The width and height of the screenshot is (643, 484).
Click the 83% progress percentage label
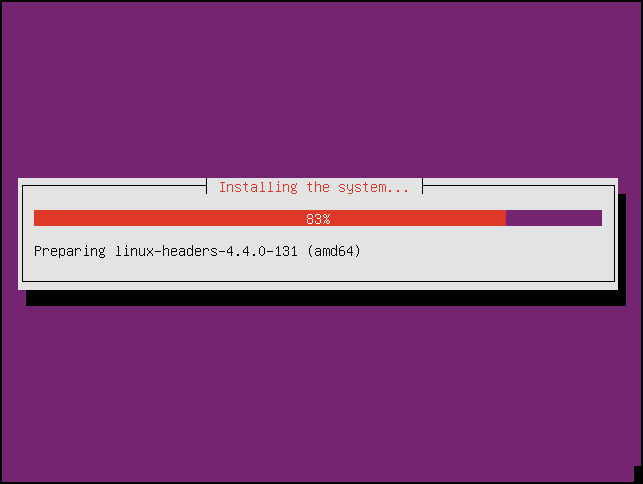(318, 219)
